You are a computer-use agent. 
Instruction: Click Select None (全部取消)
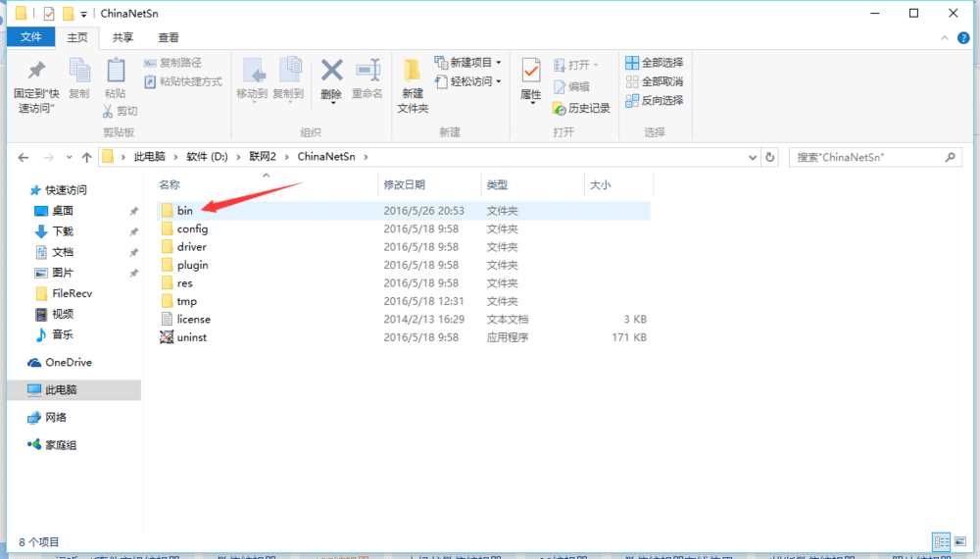pos(655,81)
